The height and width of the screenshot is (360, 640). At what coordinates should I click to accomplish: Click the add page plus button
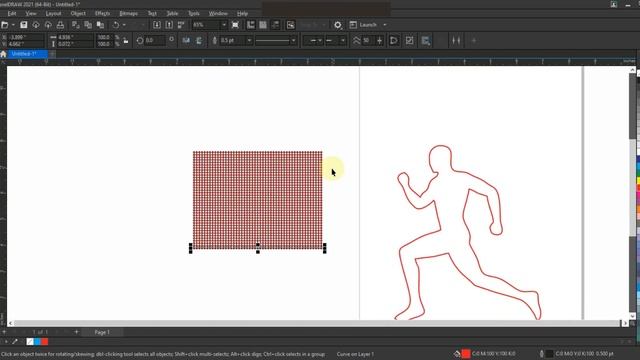tap(76, 332)
